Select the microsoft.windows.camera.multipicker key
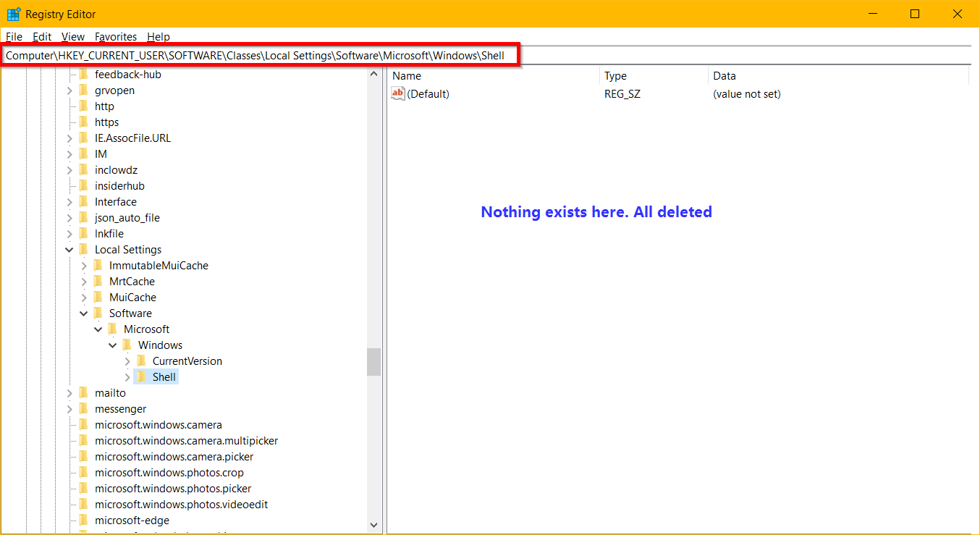This screenshot has height=535, width=980. 186,441
